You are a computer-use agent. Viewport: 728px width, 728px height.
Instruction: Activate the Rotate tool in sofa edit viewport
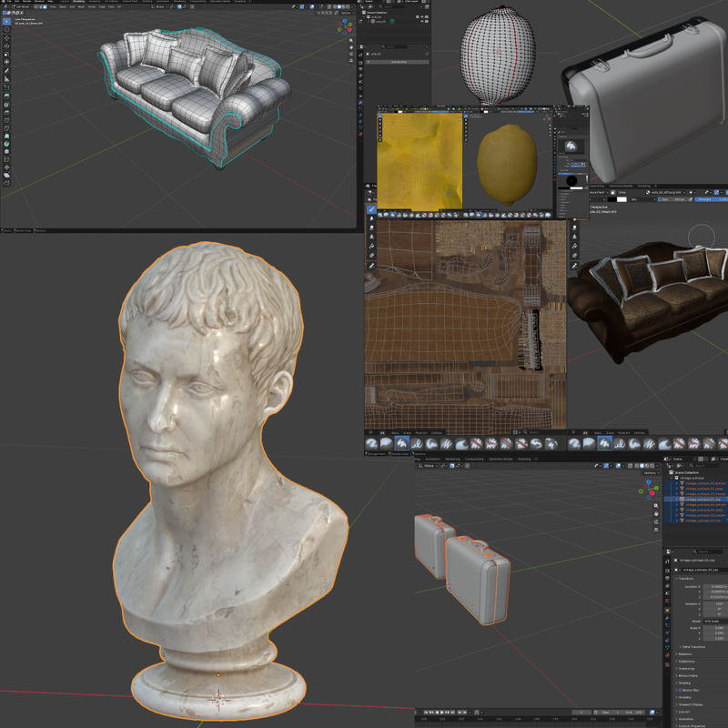click(6, 46)
